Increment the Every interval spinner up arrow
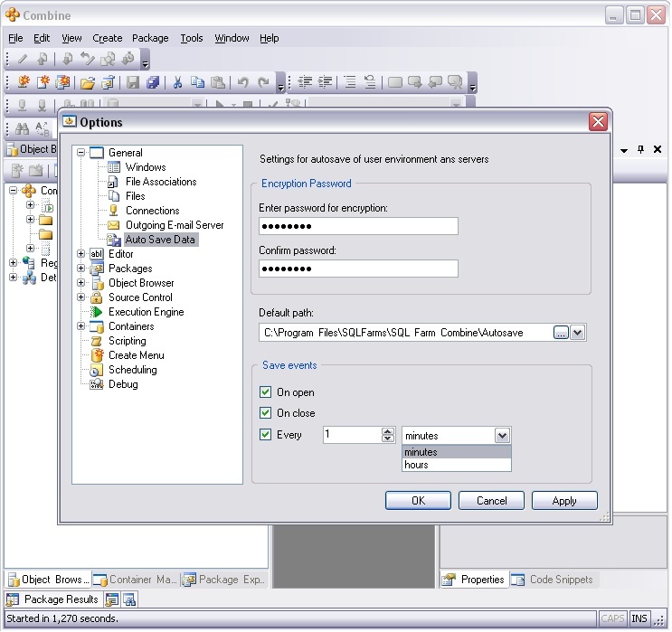Viewport: 672px width, 632px height. [388, 431]
